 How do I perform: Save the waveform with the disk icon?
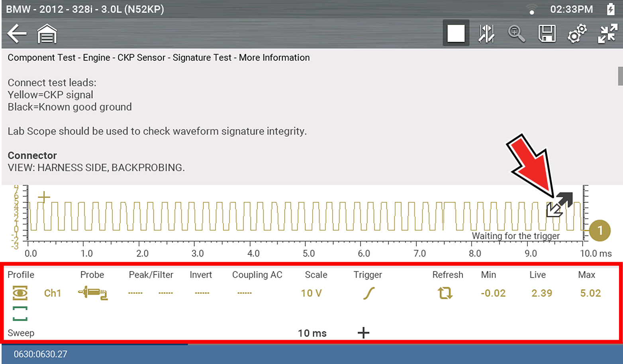pos(547,33)
